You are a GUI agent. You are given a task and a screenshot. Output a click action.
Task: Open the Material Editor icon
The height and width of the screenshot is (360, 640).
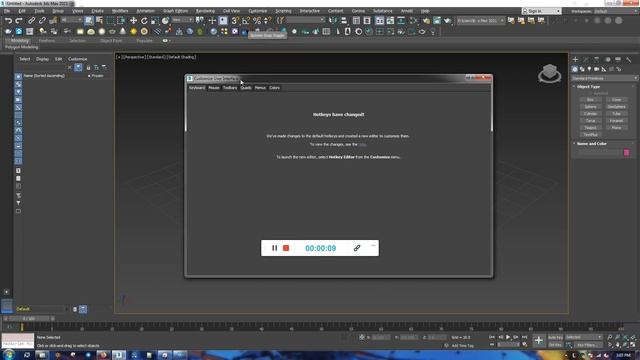pyautogui.click(x=414, y=20)
